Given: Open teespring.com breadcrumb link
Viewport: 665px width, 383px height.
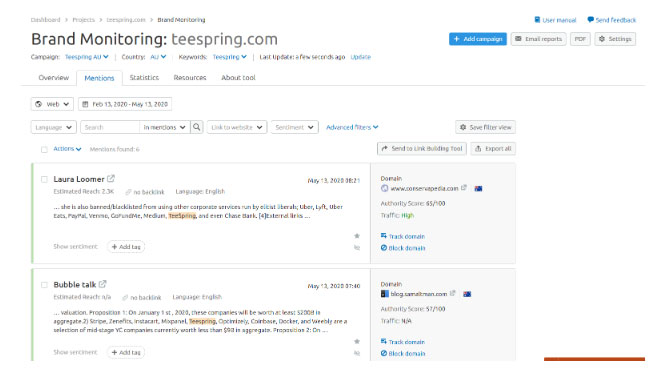Looking at the screenshot, I should click(126, 20).
